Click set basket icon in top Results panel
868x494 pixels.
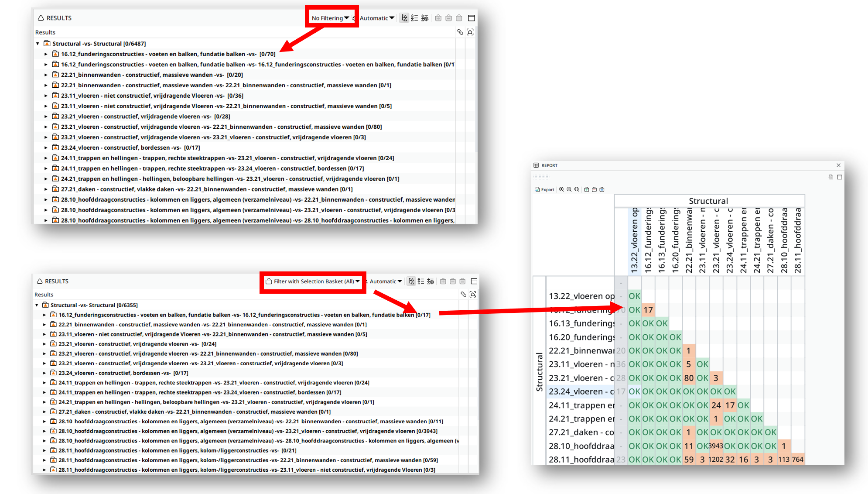(x=459, y=18)
